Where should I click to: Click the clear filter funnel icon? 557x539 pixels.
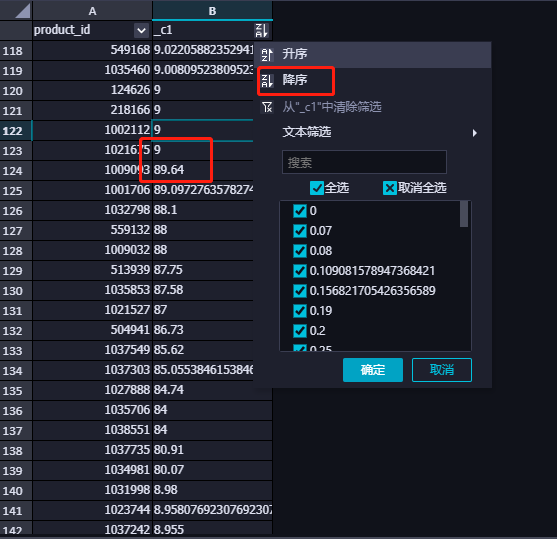coord(267,107)
